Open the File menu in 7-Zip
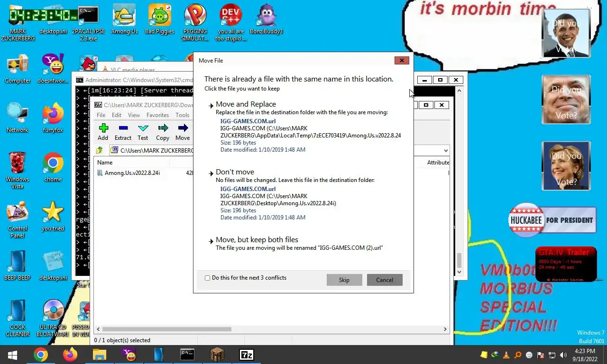 click(101, 115)
